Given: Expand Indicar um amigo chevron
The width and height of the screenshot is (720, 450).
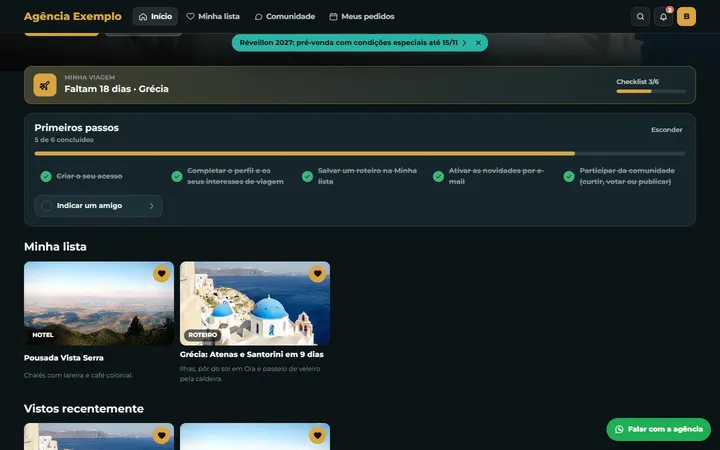Looking at the screenshot, I should [152, 206].
